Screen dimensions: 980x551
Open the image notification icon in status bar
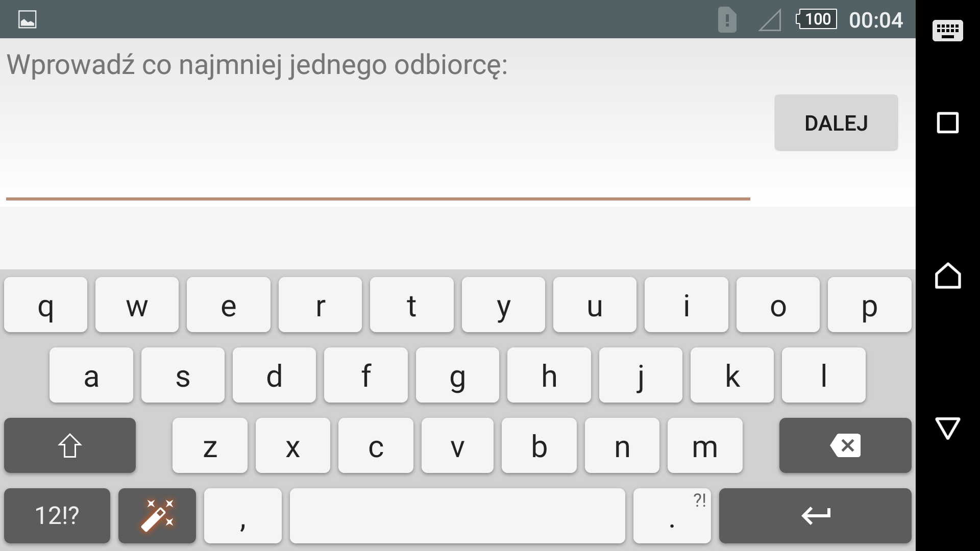pyautogui.click(x=28, y=19)
